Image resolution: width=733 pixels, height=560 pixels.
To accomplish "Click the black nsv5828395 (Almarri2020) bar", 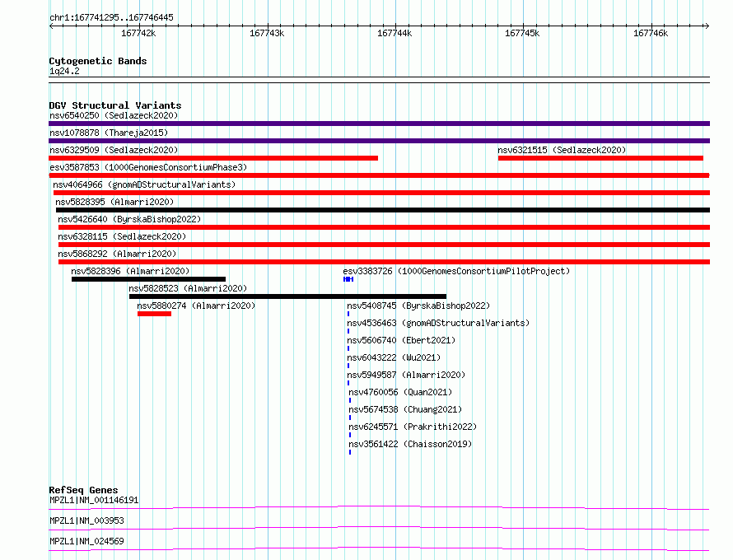I will pyautogui.click(x=383, y=210).
